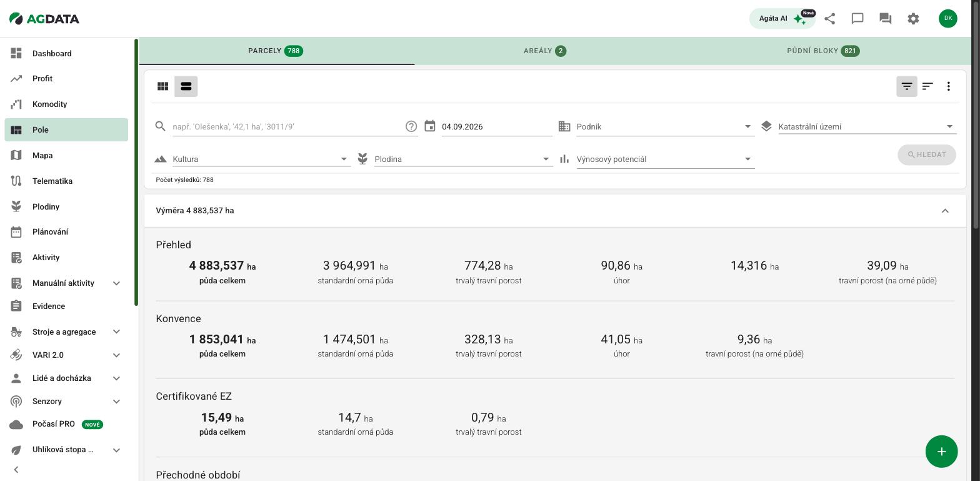Click the HLEDAT search button
Screen dimensions: 980x481
coord(927,155)
